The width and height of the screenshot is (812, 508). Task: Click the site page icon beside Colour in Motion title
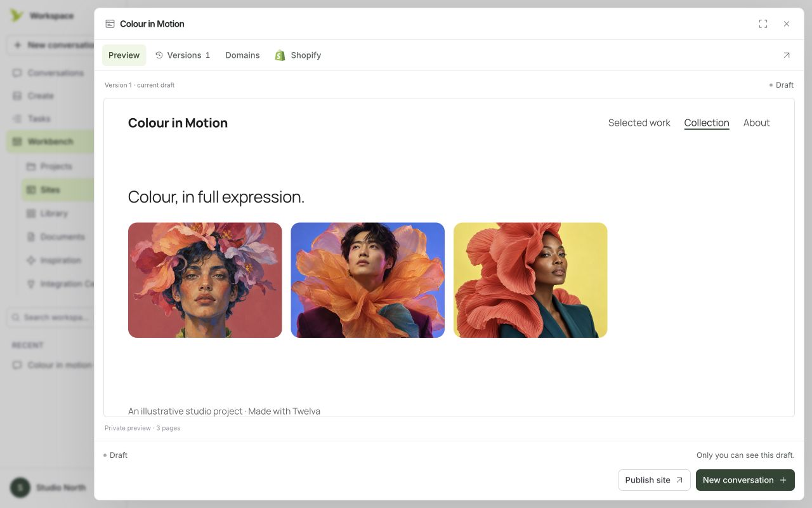point(110,24)
